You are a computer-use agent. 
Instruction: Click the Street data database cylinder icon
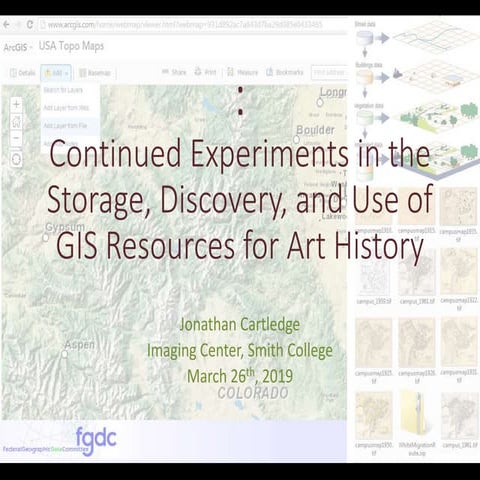(364, 38)
